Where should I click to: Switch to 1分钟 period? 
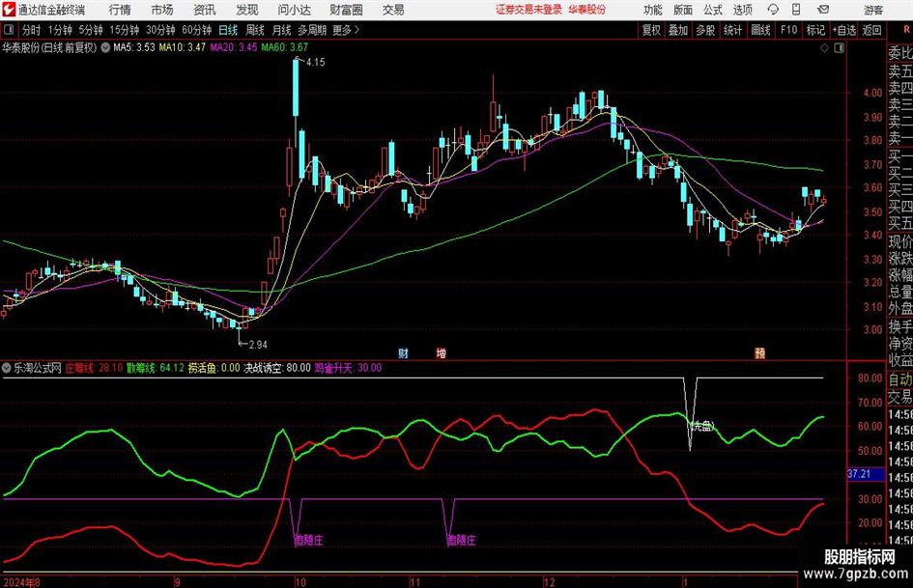click(x=59, y=30)
